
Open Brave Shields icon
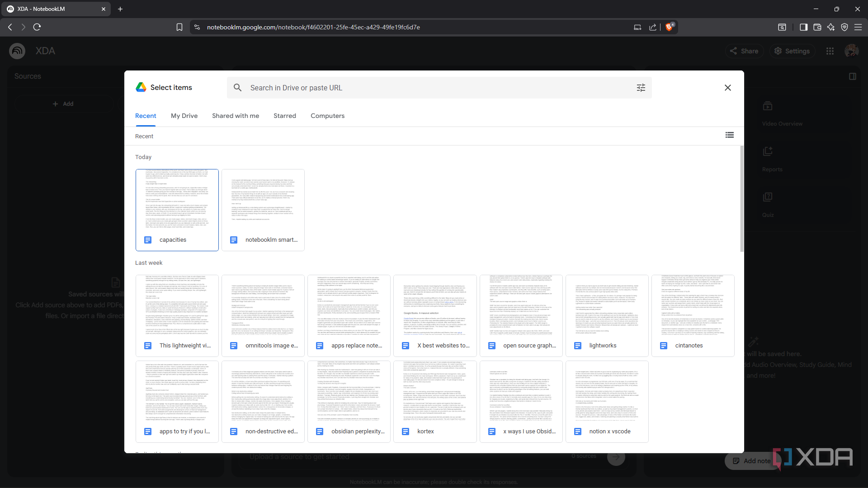670,27
